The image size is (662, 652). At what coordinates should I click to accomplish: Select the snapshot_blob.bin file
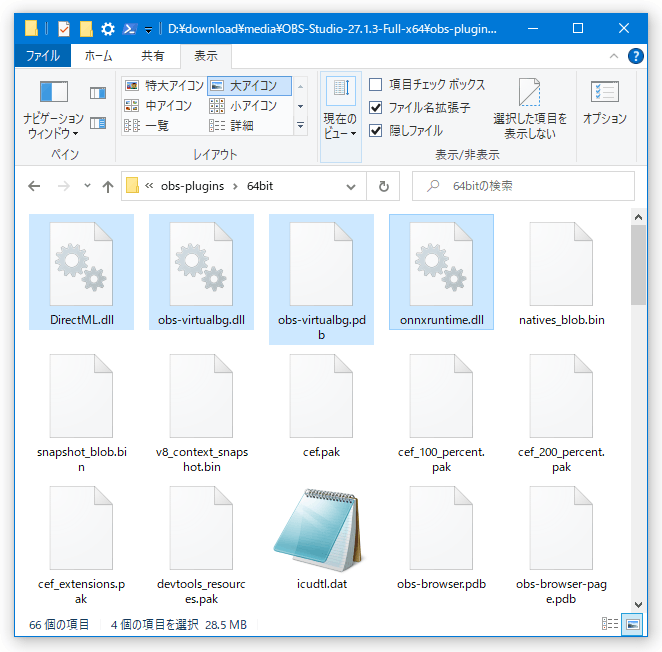[81, 412]
